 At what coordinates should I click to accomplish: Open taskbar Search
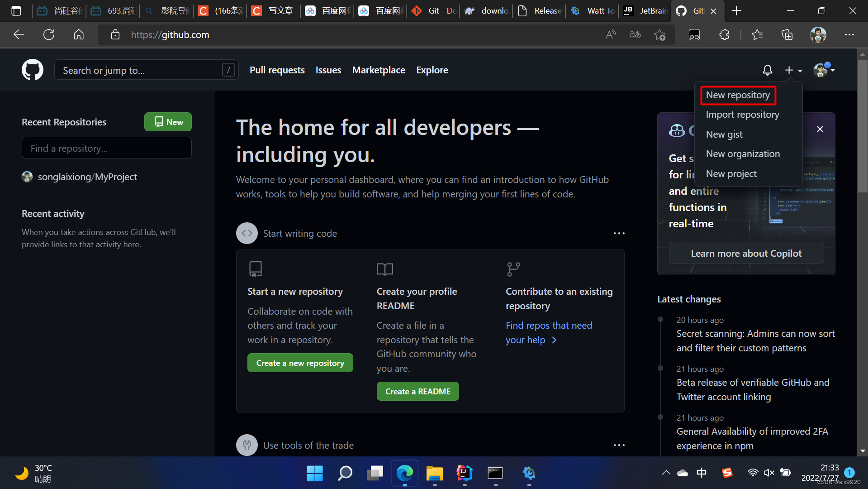(x=345, y=474)
